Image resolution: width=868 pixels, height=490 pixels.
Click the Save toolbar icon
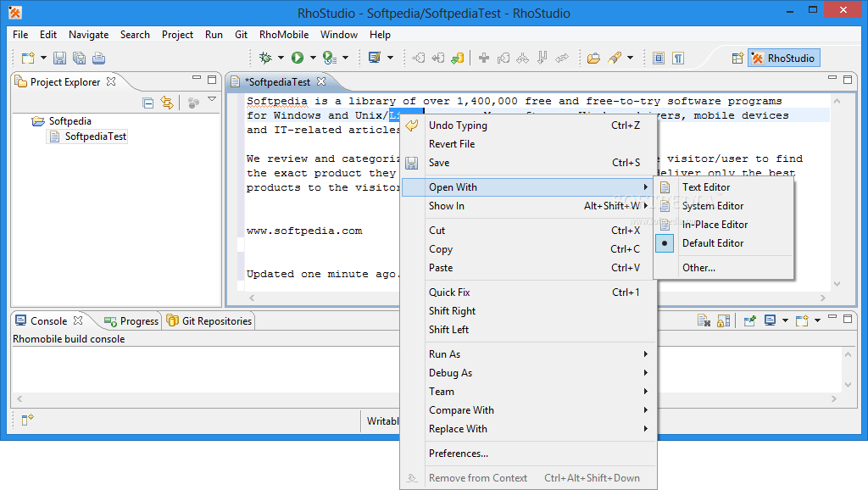click(x=60, y=58)
